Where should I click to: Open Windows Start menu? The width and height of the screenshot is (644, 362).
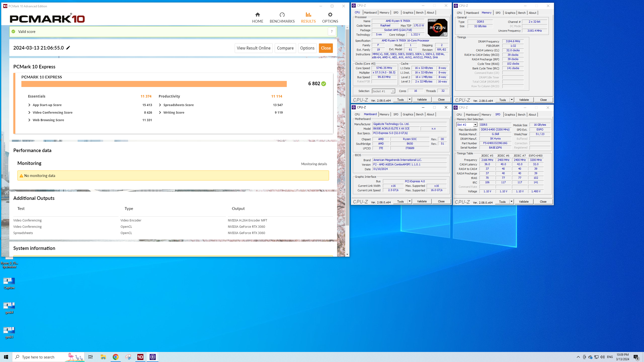[x=6, y=357]
